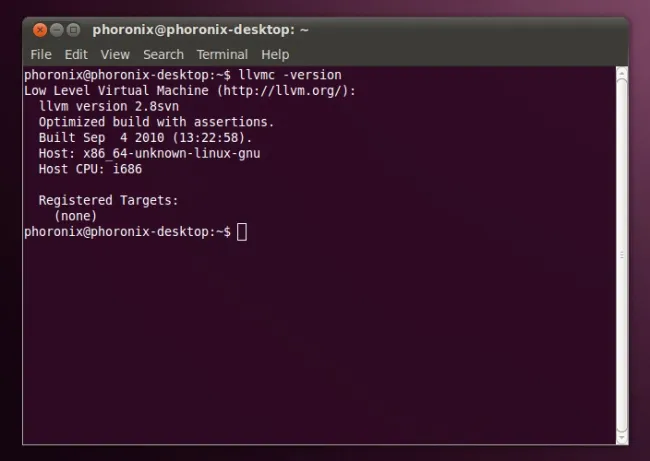Click the 'Registered Targets:' line
The image size is (650, 461).
[108, 200]
